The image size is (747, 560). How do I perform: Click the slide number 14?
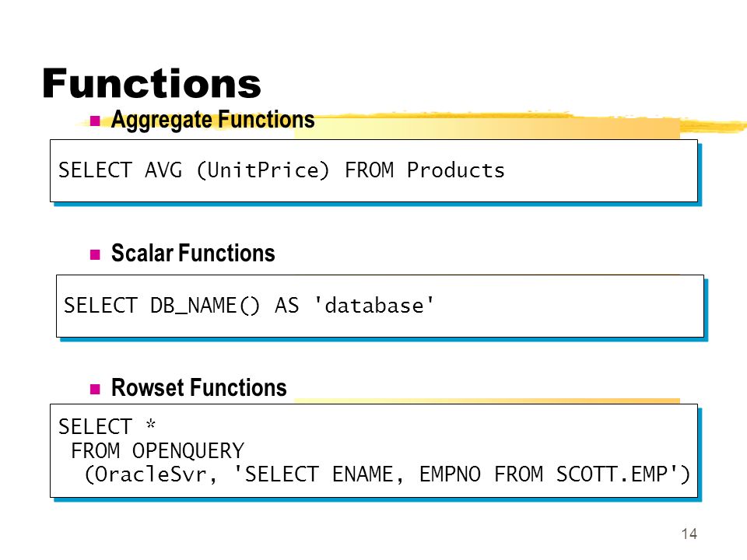coord(689,534)
